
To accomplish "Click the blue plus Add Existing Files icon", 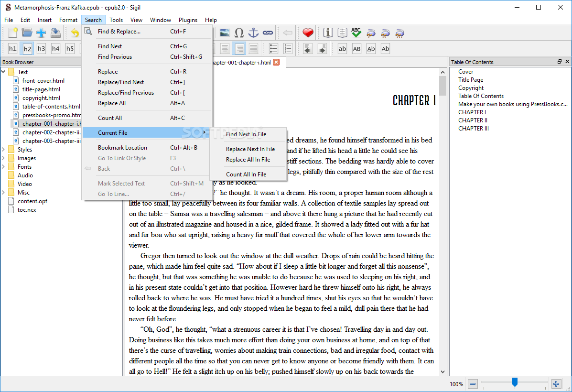I will click(x=41, y=33).
